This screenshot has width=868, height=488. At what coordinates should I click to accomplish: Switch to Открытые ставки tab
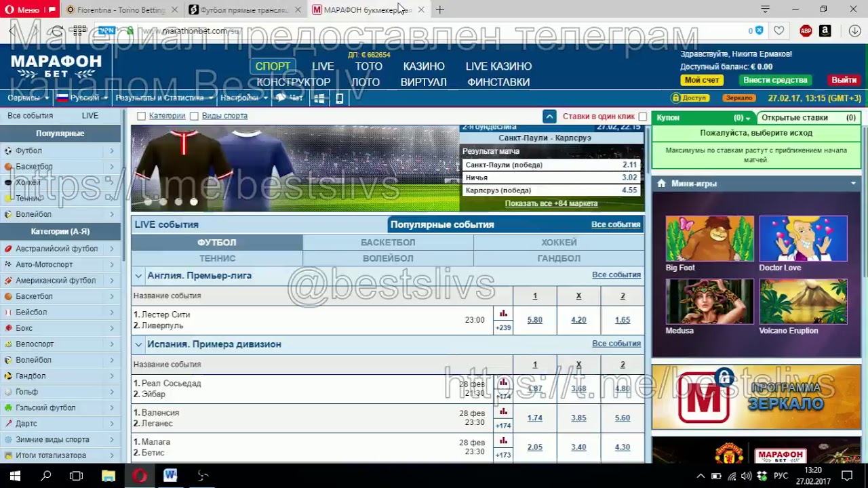[808, 118]
